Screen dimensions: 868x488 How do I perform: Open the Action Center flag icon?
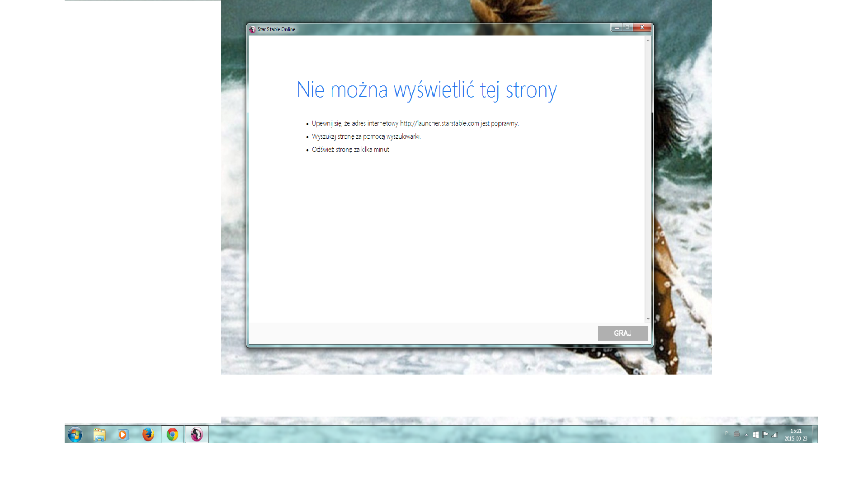[x=765, y=435]
